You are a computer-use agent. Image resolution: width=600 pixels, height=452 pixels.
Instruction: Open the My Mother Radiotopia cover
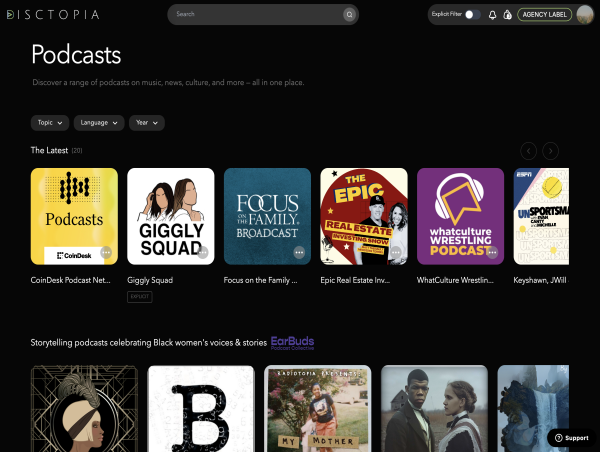click(318, 408)
